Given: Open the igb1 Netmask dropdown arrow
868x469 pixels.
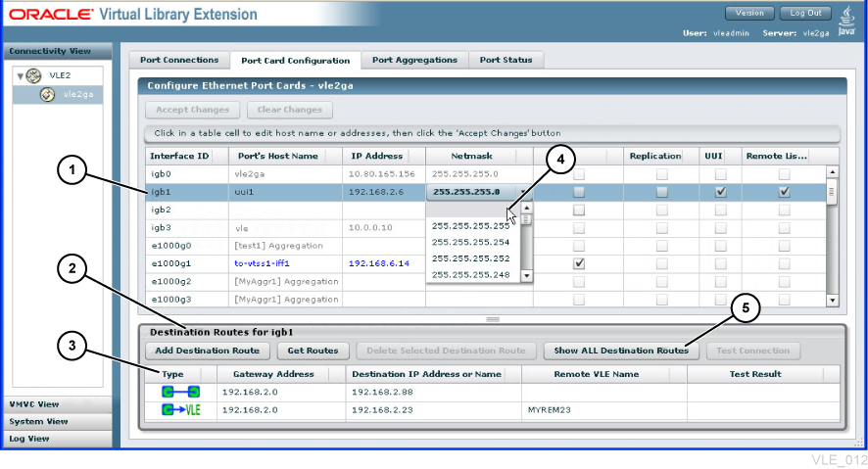Looking at the screenshot, I should 523,192.
